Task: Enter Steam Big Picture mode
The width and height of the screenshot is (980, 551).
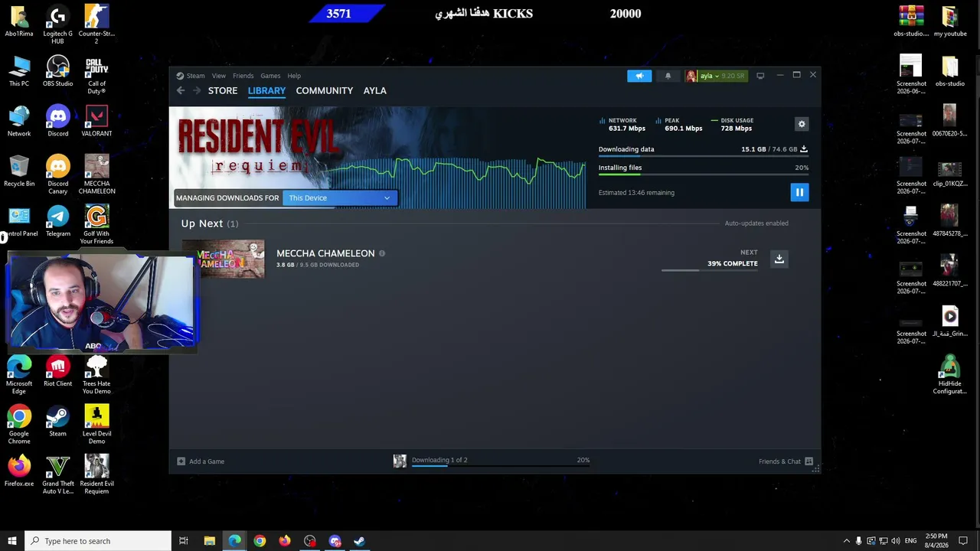Action: (760, 76)
